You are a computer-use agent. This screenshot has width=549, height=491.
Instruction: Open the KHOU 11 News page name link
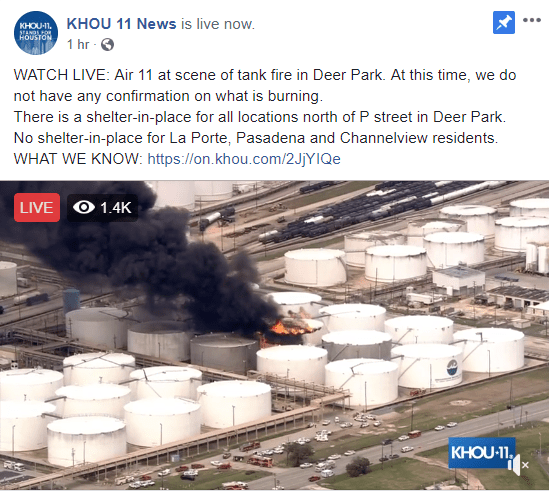121,24
